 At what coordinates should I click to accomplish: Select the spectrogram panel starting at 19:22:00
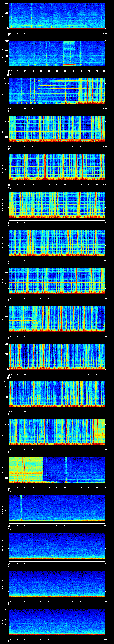pos(57,318)
